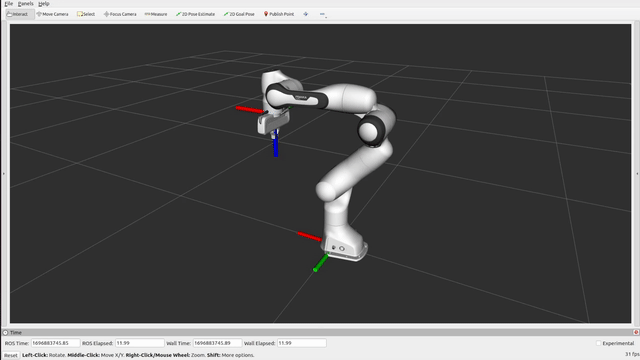
Task: Enable the Experimental checkbox
Action: click(x=598, y=343)
